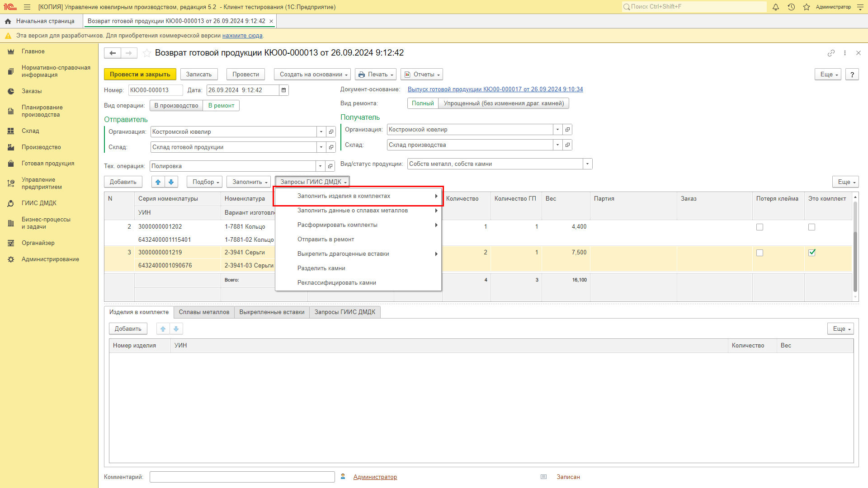Viewport: 868px width, 488px height.
Task: Click Записать button
Action: 199,75
